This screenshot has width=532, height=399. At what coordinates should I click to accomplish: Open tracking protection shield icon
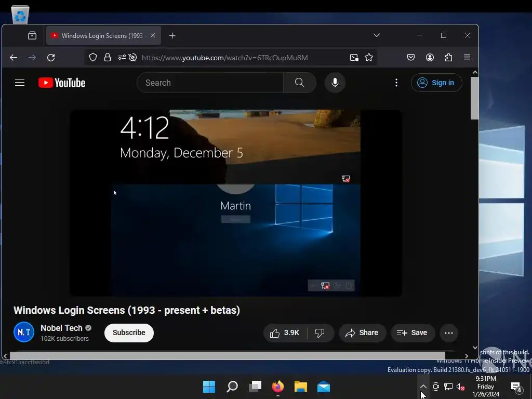coord(92,57)
